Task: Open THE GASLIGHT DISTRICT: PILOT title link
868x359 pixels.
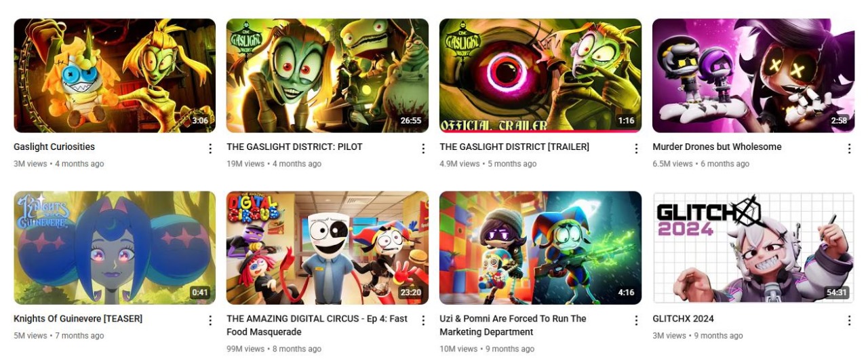Action: 294,147
